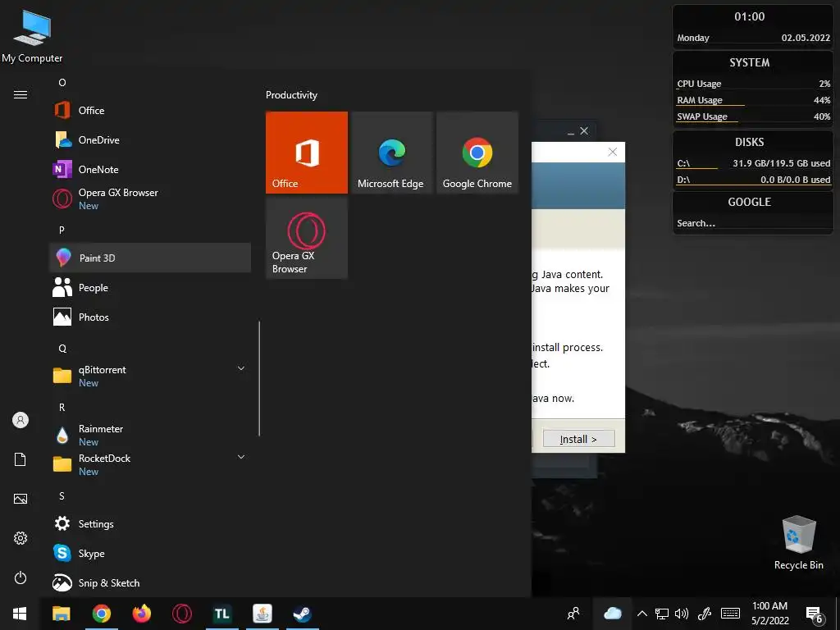This screenshot has height=630, width=840.
Task: Click the Windows Start button
Action: [x=20, y=614]
